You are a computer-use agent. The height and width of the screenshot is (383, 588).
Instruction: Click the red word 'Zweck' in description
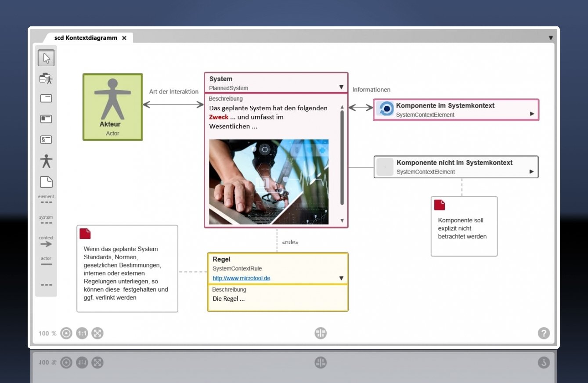tap(219, 117)
